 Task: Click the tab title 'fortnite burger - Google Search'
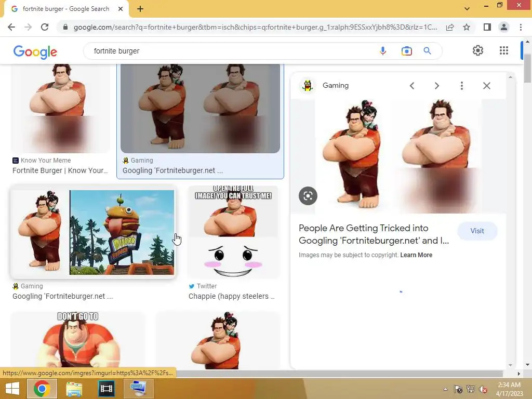tap(66, 9)
